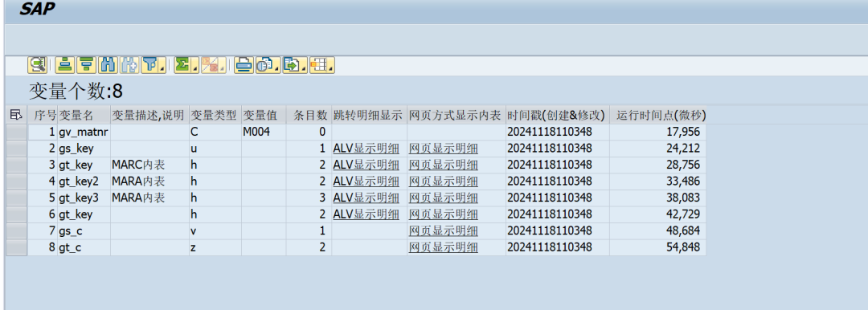Screen dimensions: 868x310
Task: Open 网页显示明细 link in row 6
Action: 444,214
